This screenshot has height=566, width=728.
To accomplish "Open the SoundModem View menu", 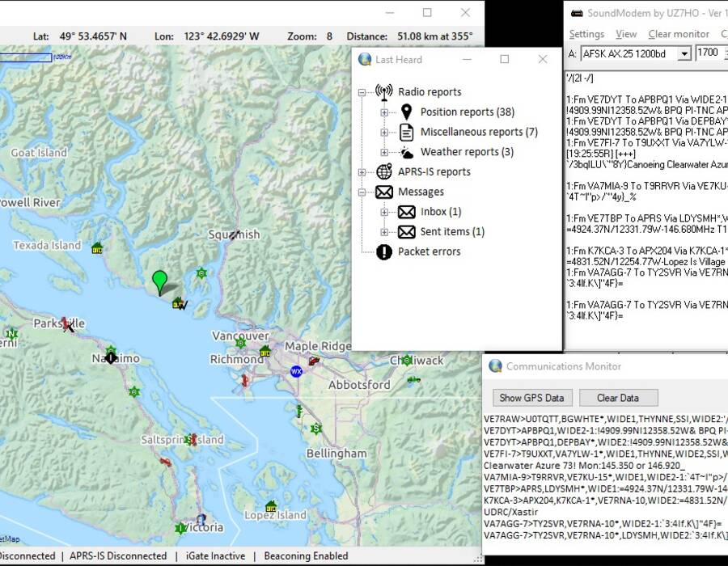I will (626, 34).
